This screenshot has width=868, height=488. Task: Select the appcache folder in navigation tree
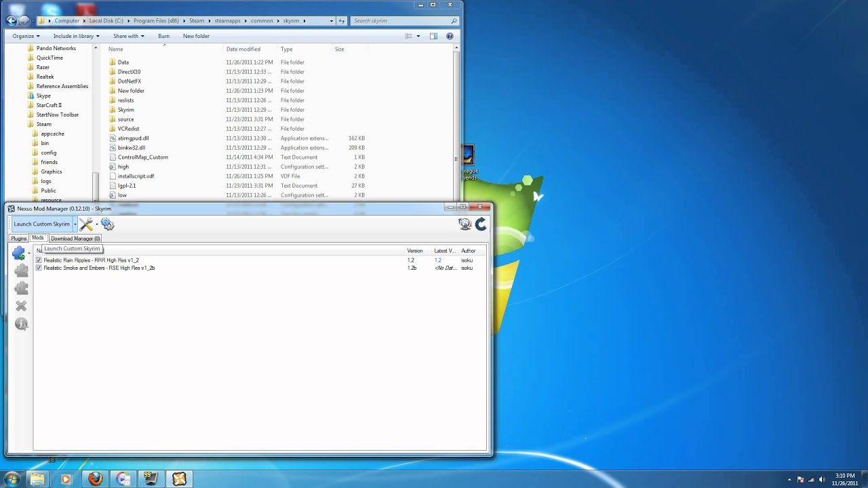point(52,134)
